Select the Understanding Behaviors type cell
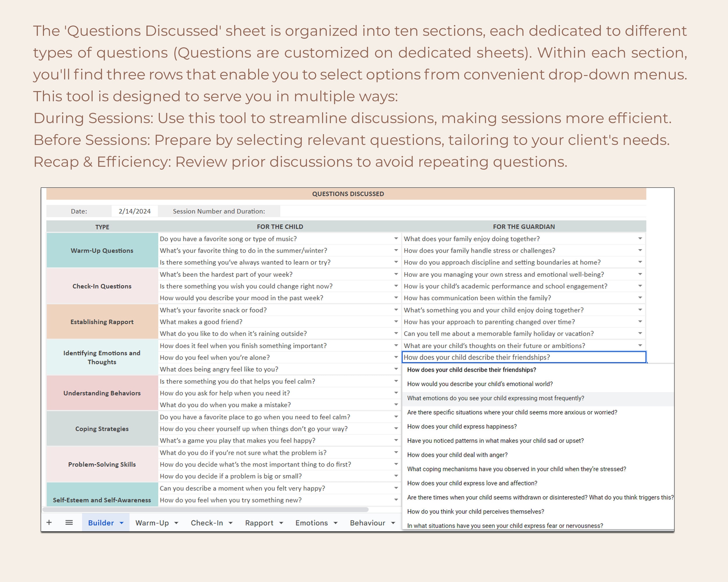The width and height of the screenshot is (728, 582). (102, 393)
